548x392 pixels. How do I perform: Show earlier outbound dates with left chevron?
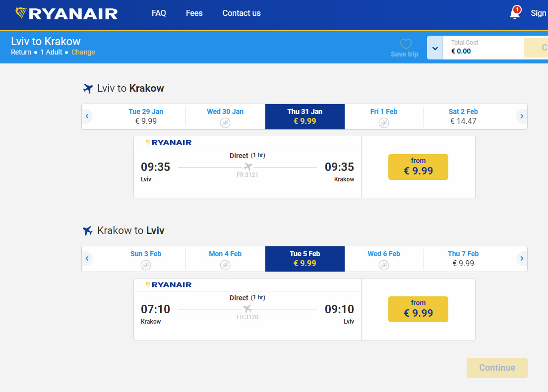87,116
